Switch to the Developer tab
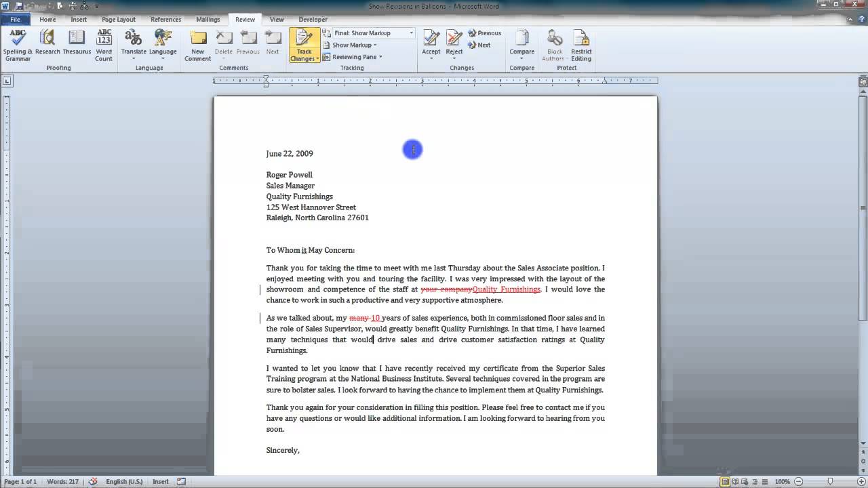Viewport: 868px width, 488px height. pos(313,20)
